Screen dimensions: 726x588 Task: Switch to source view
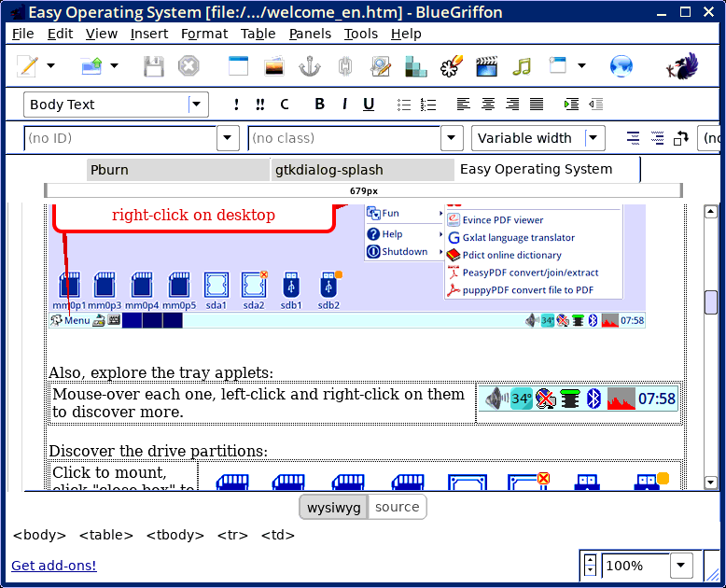pyautogui.click(x=398, y=507)
